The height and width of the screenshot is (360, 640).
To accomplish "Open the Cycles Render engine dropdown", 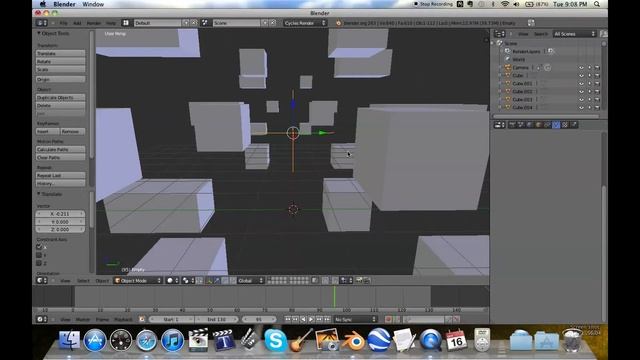I will [305, 23].
